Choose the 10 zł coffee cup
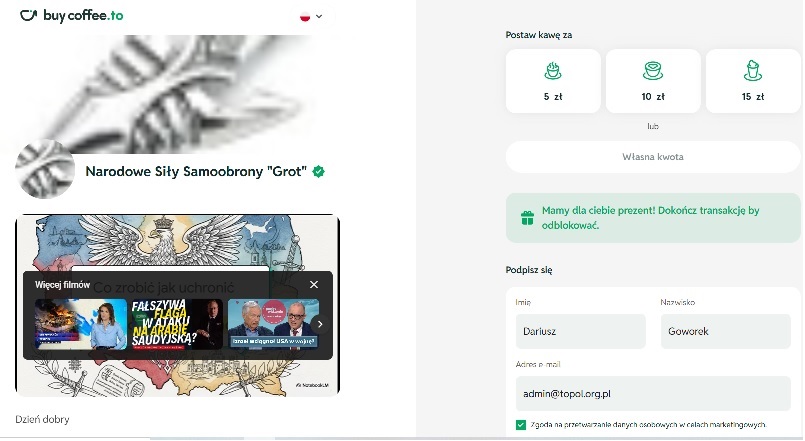This screenshot has width=805, height=441. click(653, 81)
